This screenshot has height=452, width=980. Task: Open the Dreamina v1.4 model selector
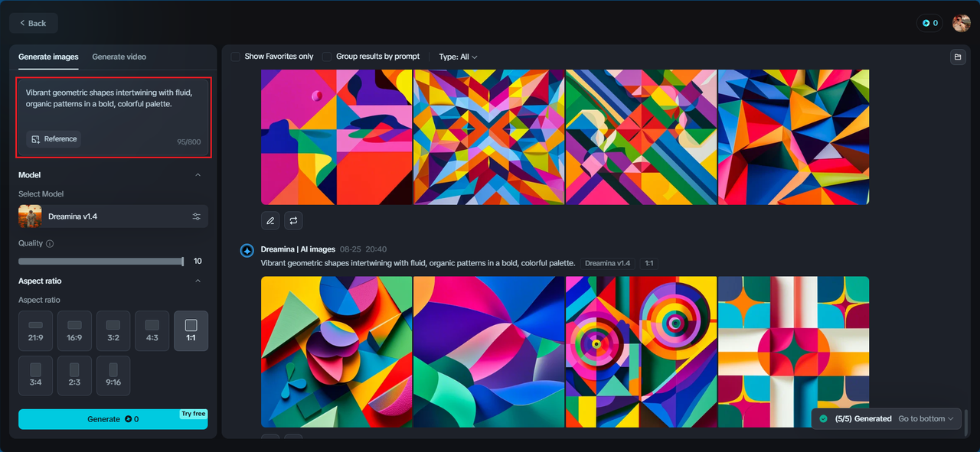[113, 216]
